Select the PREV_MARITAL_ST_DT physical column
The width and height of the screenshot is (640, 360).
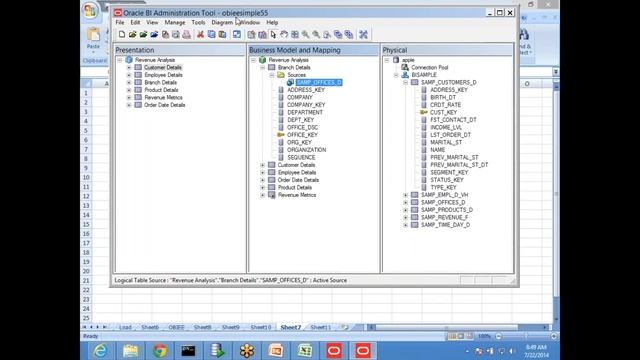coord(459,165)
